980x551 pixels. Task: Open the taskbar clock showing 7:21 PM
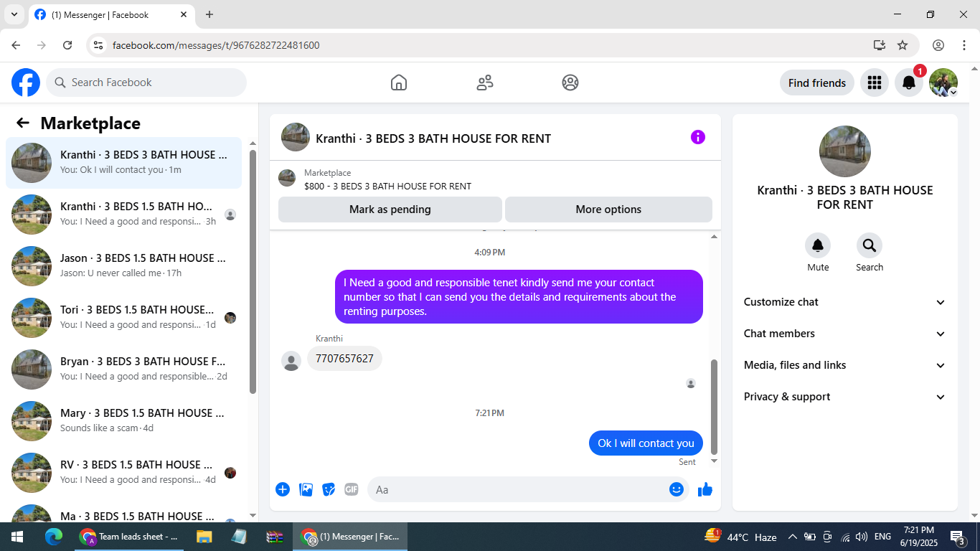pos(918,537)
